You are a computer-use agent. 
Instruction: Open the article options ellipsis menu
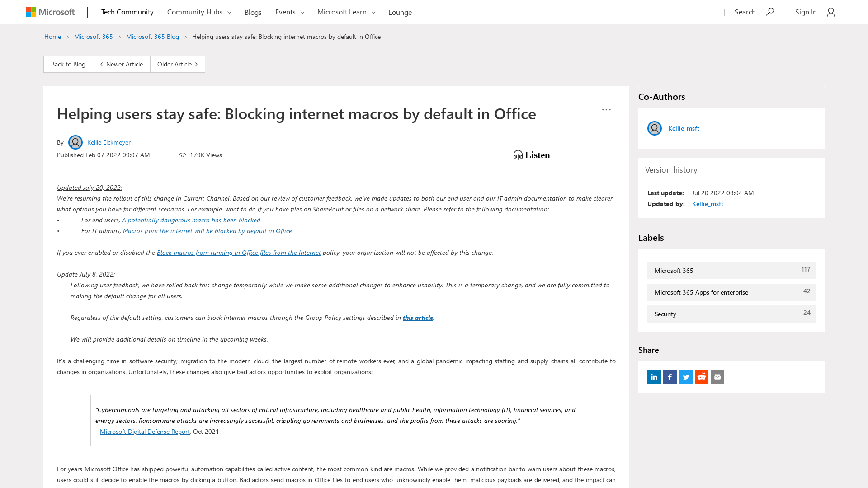click(606, 110)
